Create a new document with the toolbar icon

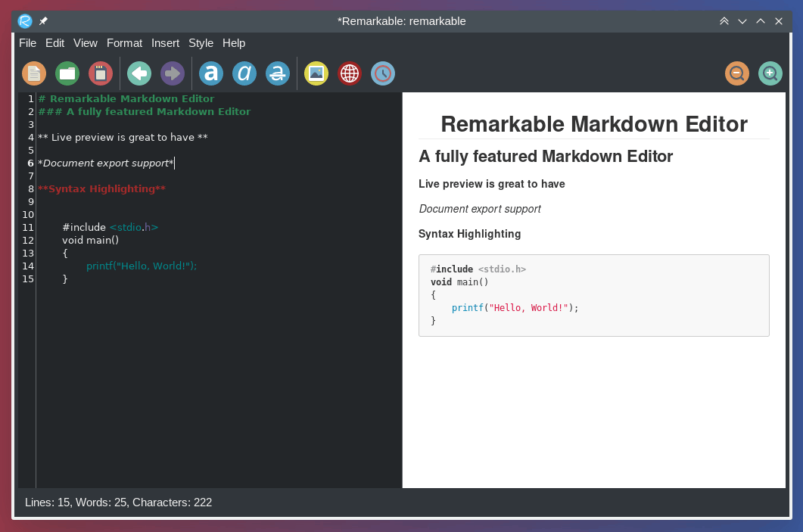coord(34,73)
